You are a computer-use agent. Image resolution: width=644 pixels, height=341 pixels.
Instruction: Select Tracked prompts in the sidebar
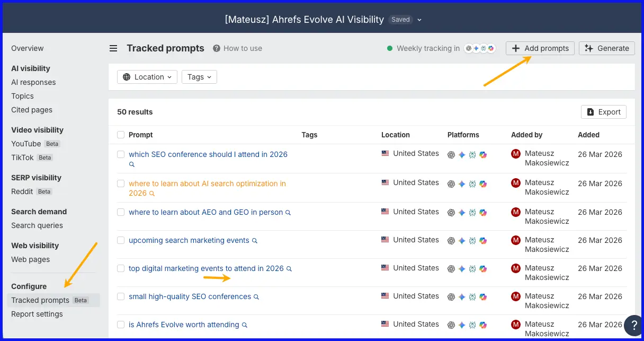tap(53, 300)
